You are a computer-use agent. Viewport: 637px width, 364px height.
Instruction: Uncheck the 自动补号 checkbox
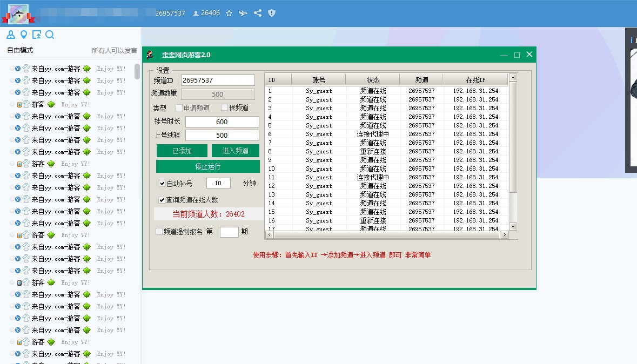click(x=162, y=184)
